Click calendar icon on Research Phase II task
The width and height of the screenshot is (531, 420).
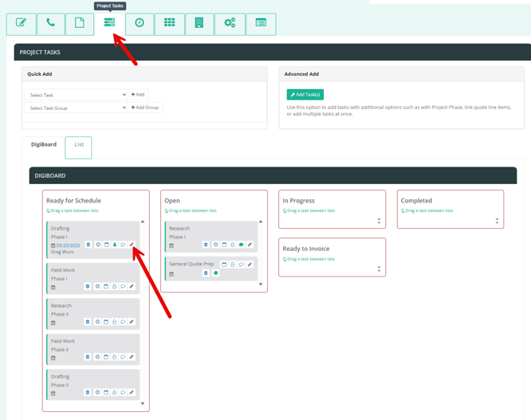(x=105, y=322)
